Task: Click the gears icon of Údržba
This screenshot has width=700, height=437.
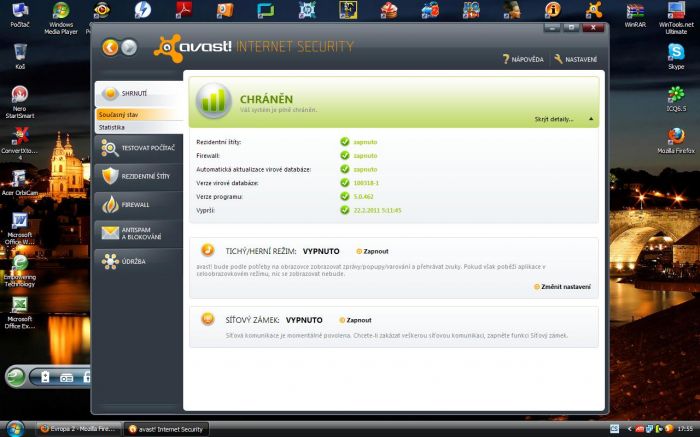Action: tap(110, 262)
